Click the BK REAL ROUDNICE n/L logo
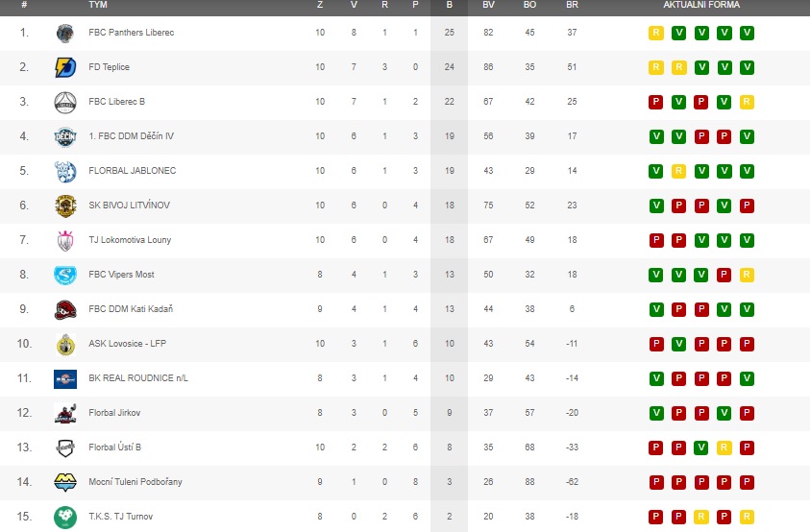810x532 pixels. (x=65, y=379)
